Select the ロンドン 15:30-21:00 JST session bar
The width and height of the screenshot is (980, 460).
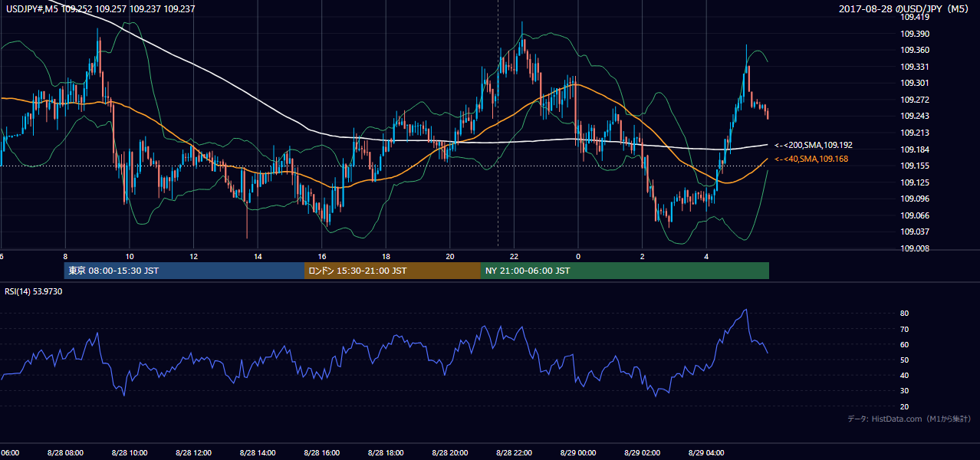point(393,271)
